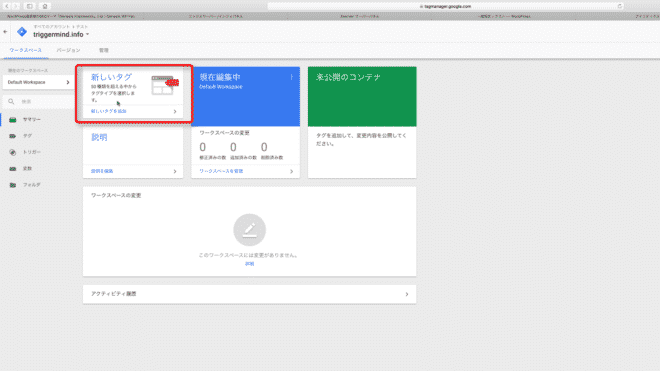Click the 説明を編集 link
The image size is (660, 371).
tap(102, 171)
